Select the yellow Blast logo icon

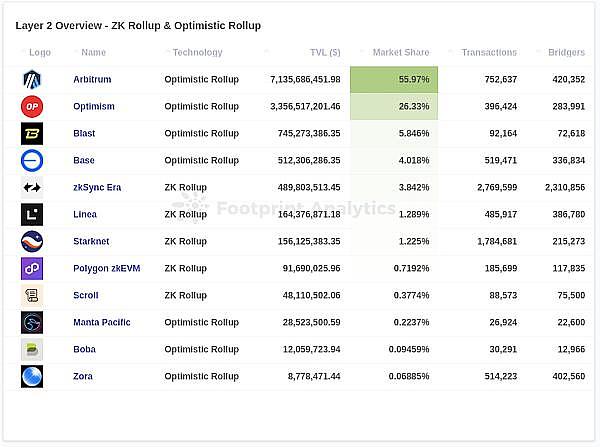32,133
